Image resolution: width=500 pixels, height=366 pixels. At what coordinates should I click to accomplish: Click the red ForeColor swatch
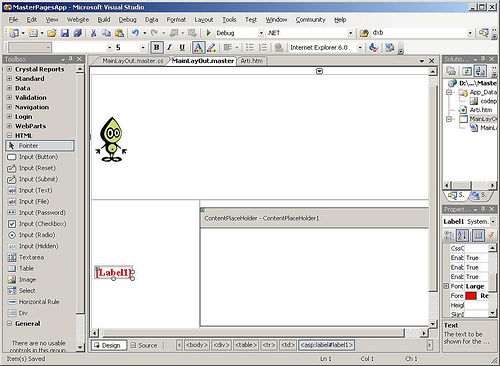pos(471,296)
